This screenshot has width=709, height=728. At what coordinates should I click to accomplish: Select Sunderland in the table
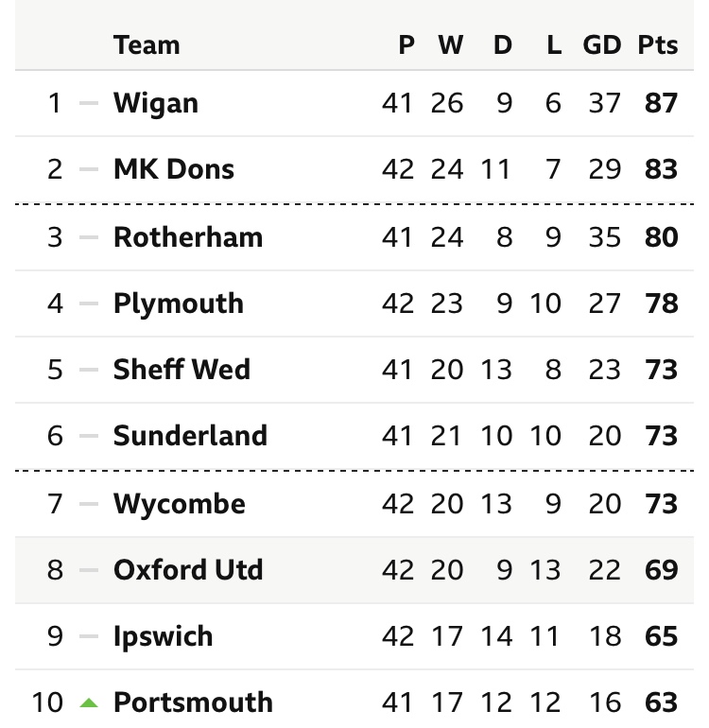tap(190, 436)
